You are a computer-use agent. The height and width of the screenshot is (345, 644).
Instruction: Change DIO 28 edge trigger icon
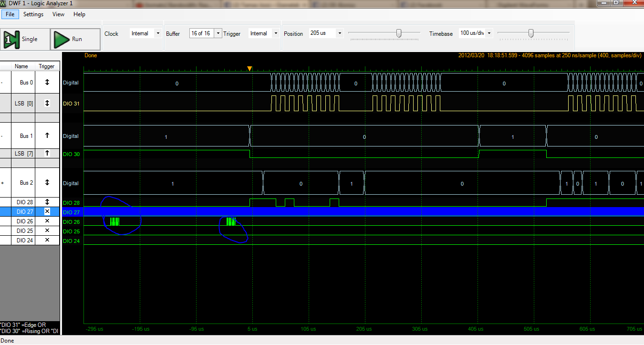point(47,202)
